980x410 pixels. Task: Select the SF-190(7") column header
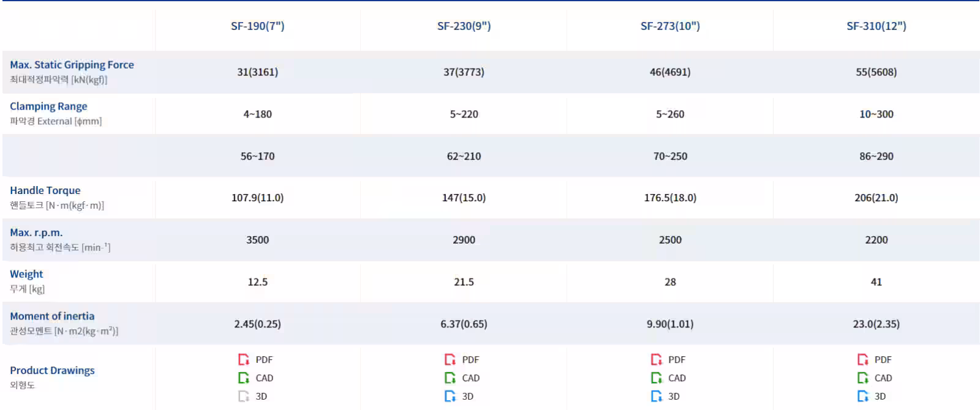coord(258,26)
